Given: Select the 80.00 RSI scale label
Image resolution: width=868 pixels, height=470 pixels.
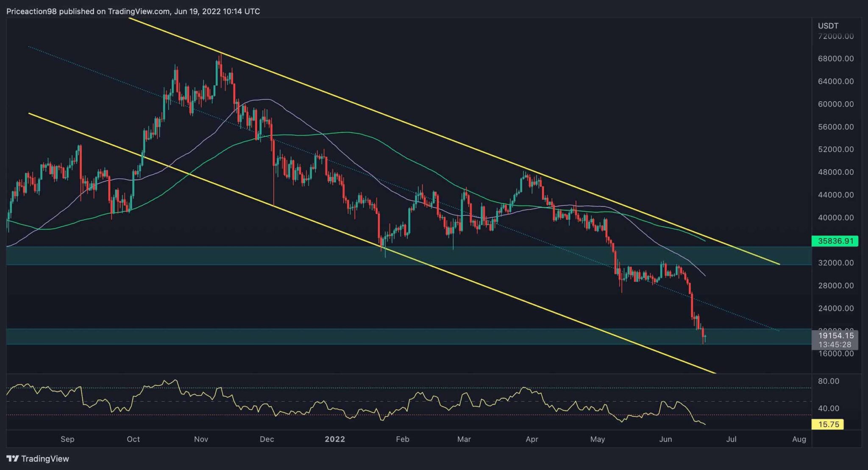Looking at the screenshot, I should (x=828, y=381).
